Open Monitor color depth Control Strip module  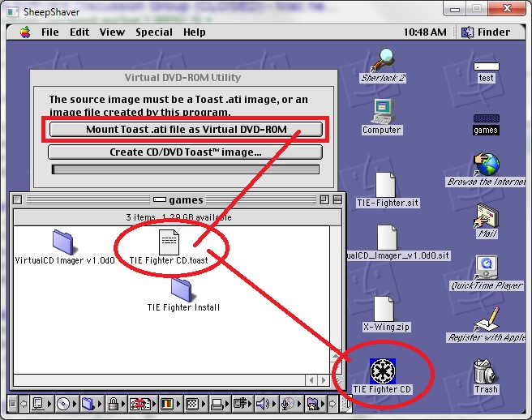170,404
